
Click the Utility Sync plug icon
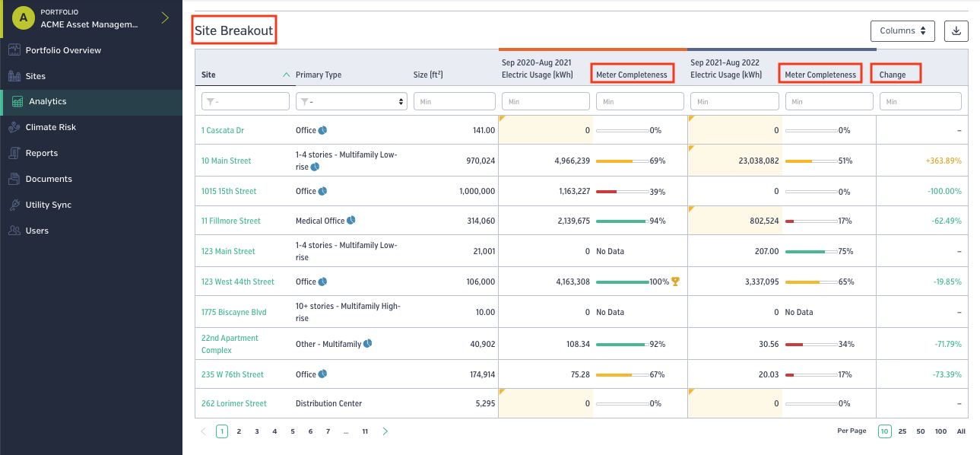[14, 205]
